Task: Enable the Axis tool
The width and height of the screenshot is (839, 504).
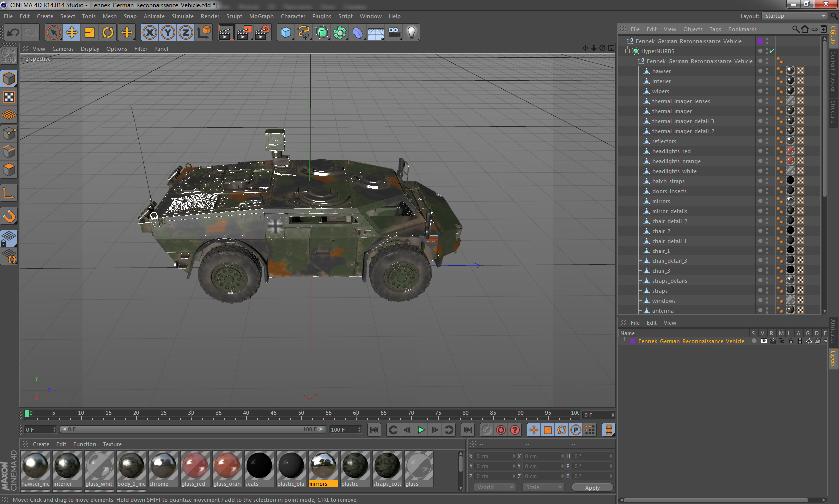Action: 9,193
